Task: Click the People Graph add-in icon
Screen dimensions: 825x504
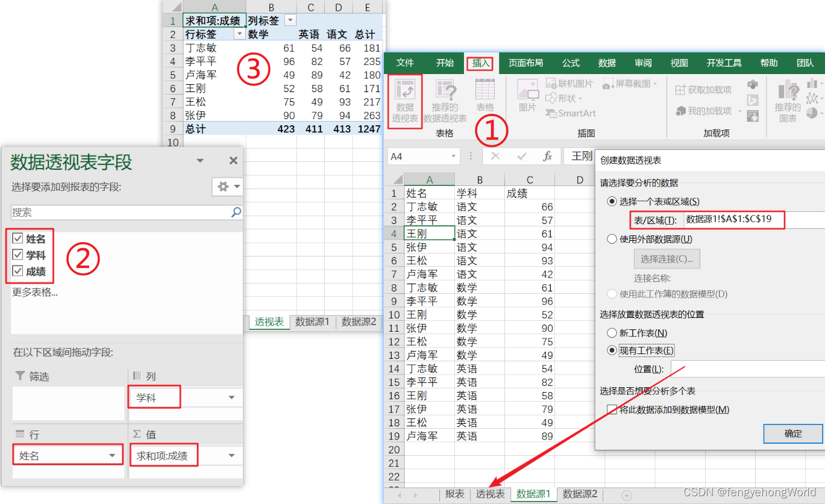Action: (752, 116)
